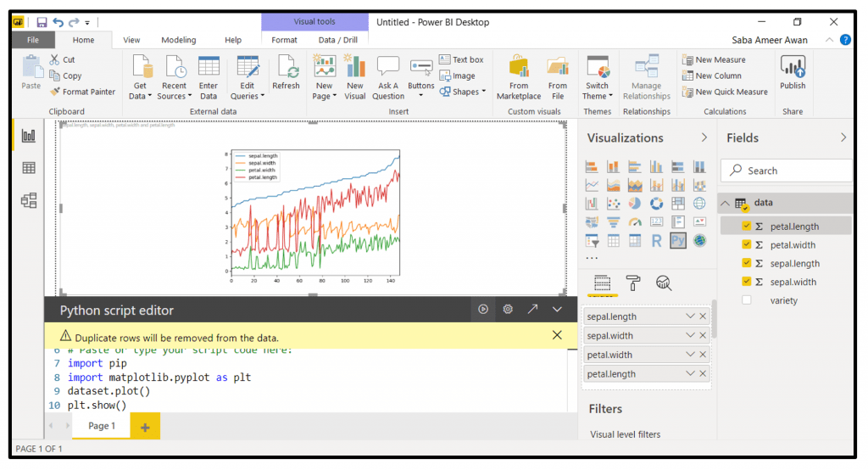Minimize the Python script editor
Screen dimensions: 868x470
pyautogui.click(x=557, y=310)
